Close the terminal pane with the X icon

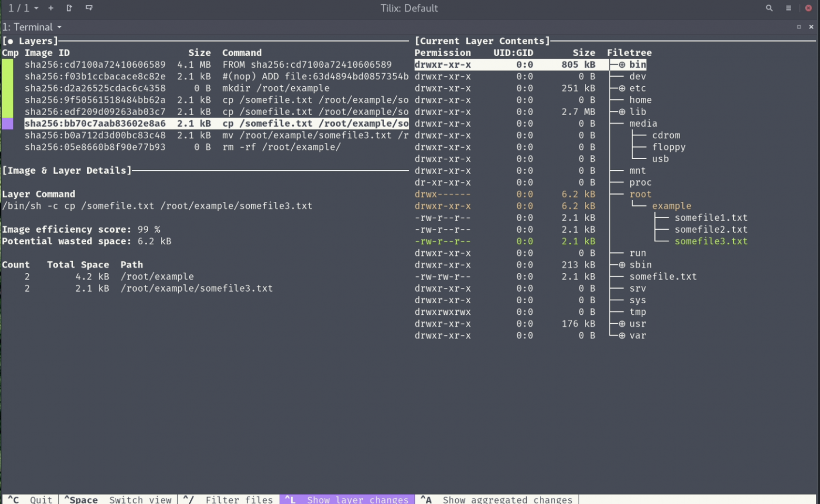pyautogui.click(x=811, y=27)
